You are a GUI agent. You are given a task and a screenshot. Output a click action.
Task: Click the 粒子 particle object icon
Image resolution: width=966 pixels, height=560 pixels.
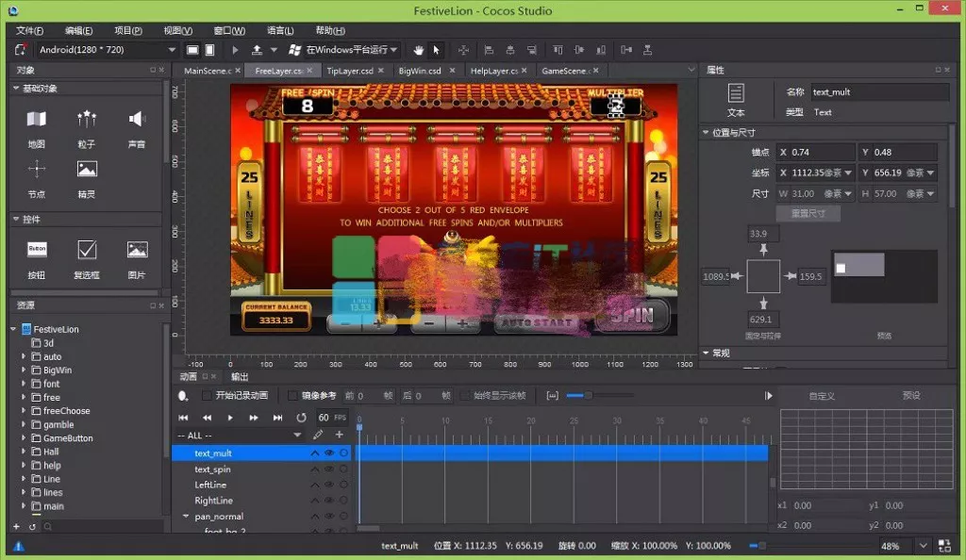87,120
